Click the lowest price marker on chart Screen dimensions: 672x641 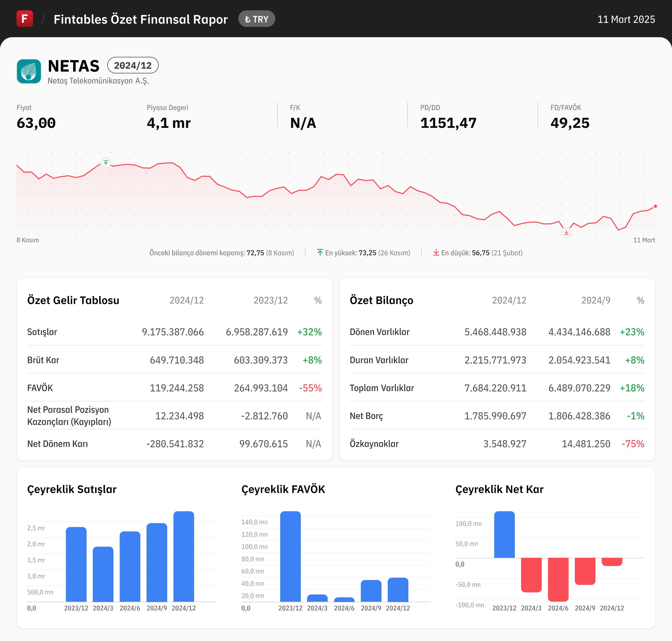click(567, 233)
